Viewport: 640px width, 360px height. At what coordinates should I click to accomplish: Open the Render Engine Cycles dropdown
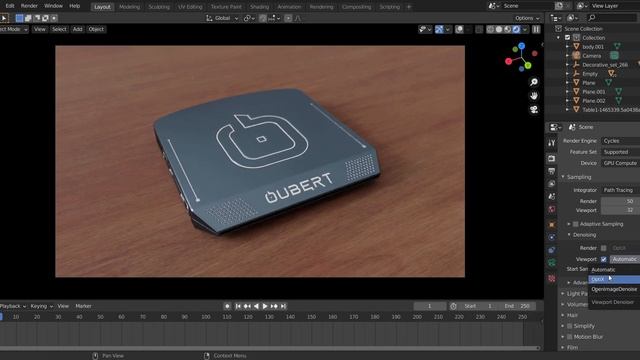click(620, 141)
